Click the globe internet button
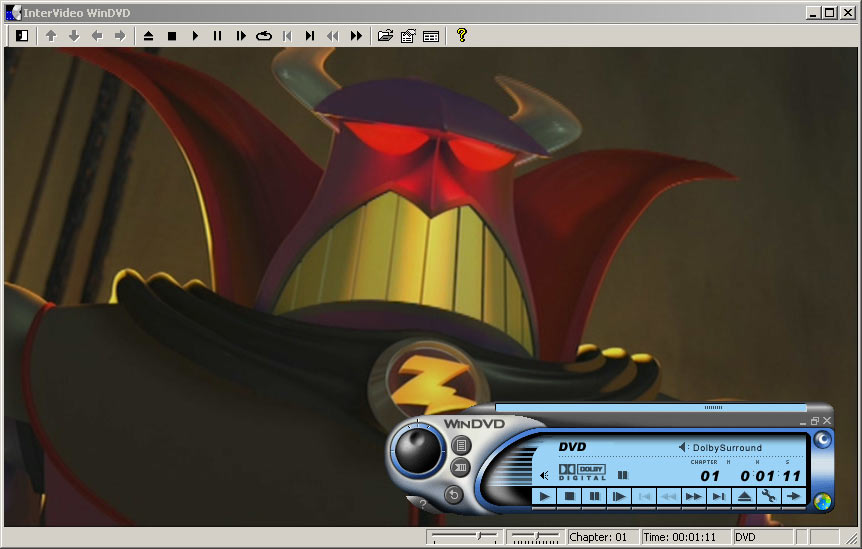This screenshot has height=549, width=862. tap(822, 502)
